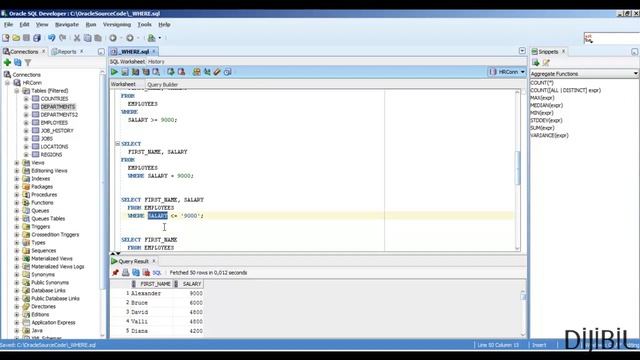Click the Redo arrow icon
Viewport: 640px width, 360px height.
62,38
